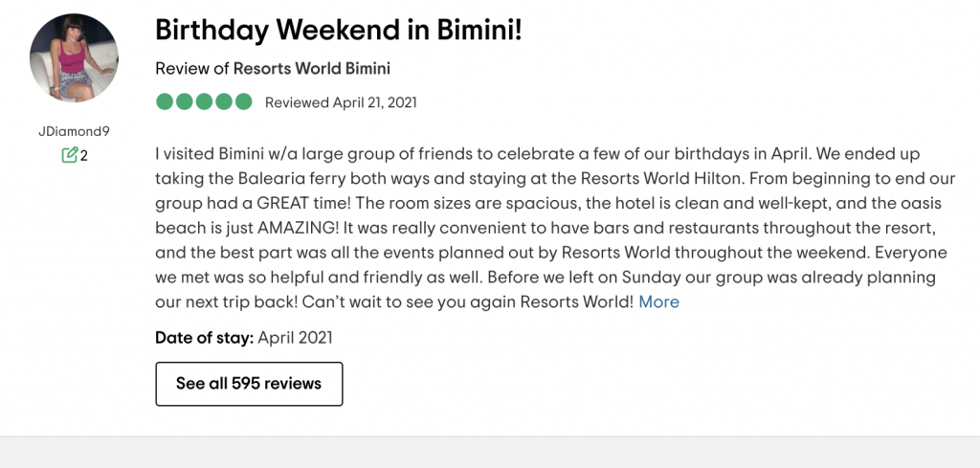The image size is (980, 468).
Task: Click the JDiamond9 username
Action: (x=74, y=131)
